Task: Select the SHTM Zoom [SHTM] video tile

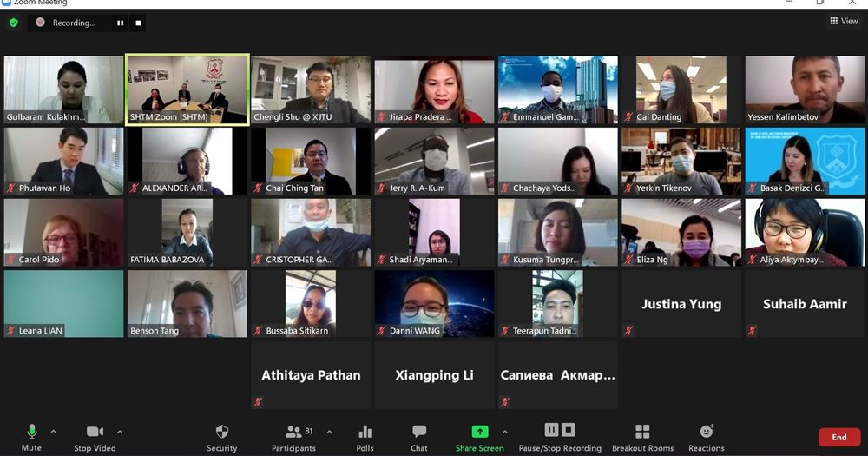Action: [187, 89]
